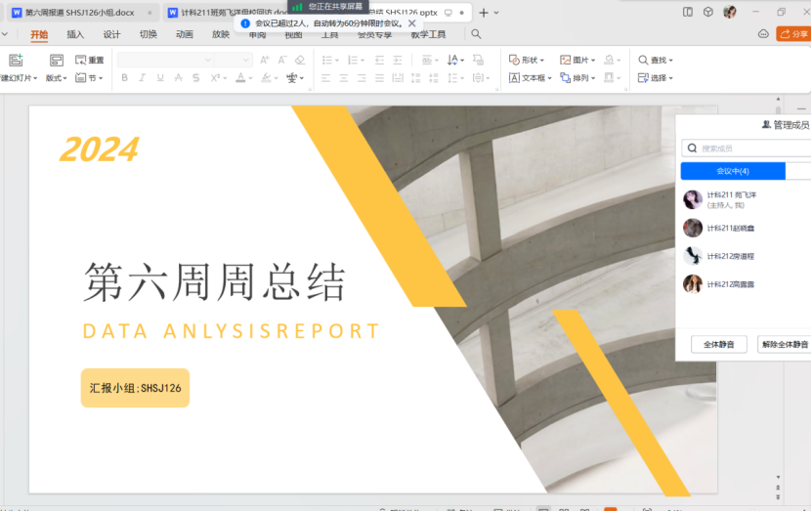The image size is (812, 511).
Task: Click the user avatar in title bar
Action: click(x=730, y=12)
